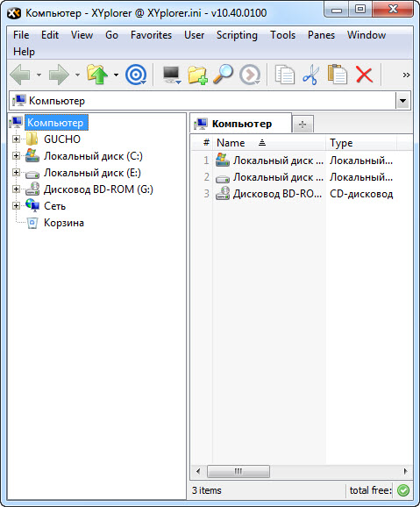Expand Локальный диск (E:) tree node
The width and height of the screenshot is (420, 507).
click(x=16, y=172)
